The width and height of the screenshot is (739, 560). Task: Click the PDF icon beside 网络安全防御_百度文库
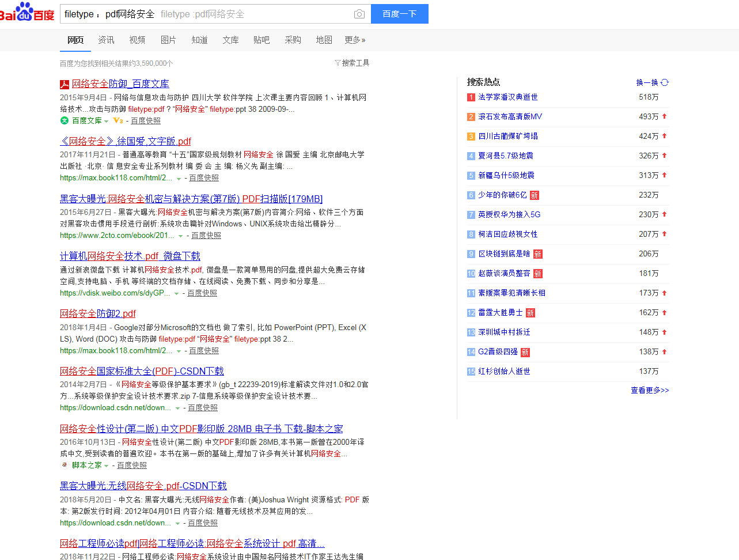[65, 84]
